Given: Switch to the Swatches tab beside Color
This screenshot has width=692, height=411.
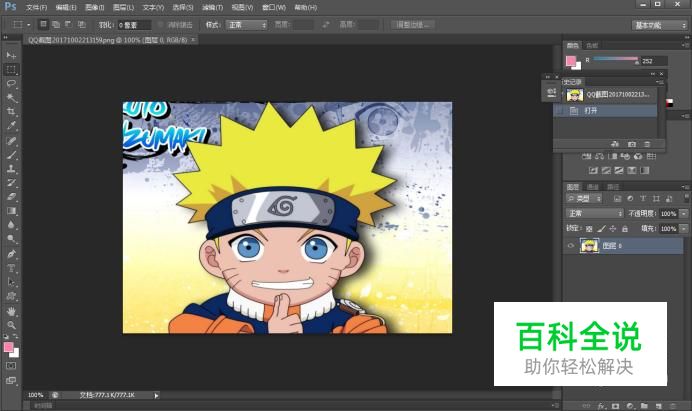Looking at the screenshot, I should [x=592, y=45].
